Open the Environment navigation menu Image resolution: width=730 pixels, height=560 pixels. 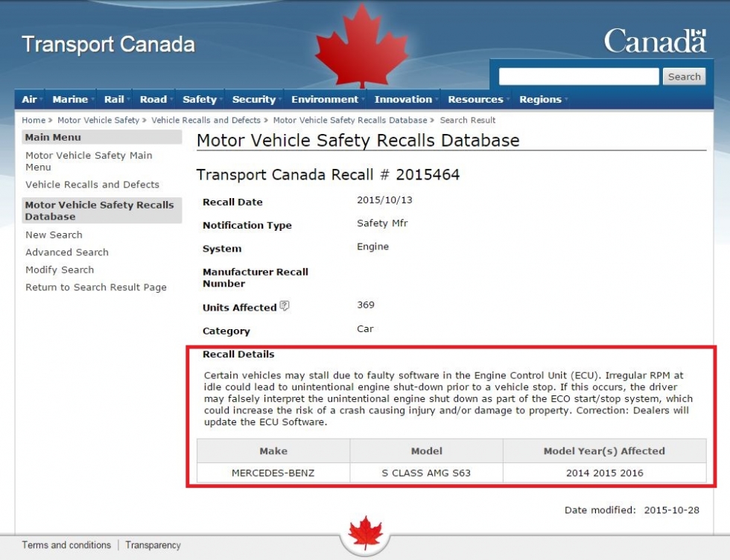coord(325,99)
